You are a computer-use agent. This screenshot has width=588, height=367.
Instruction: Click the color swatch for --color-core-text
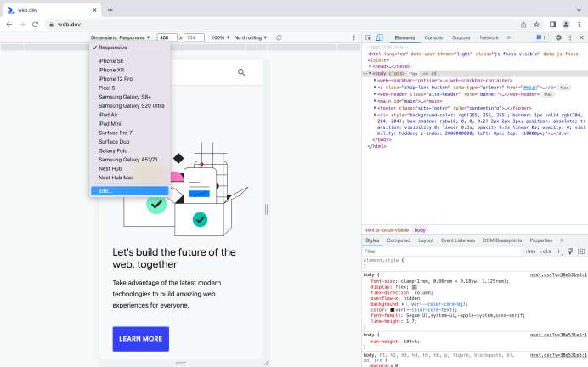(392, 310)
